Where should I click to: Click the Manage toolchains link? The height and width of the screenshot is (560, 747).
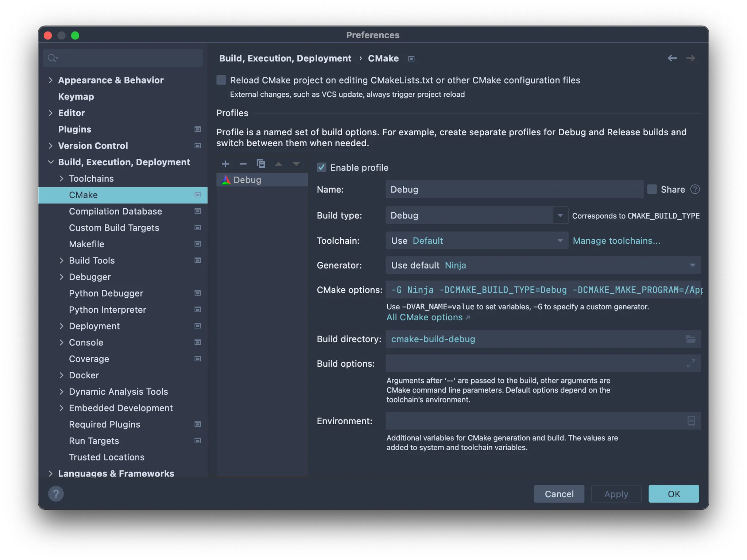[x=616, y=241]
